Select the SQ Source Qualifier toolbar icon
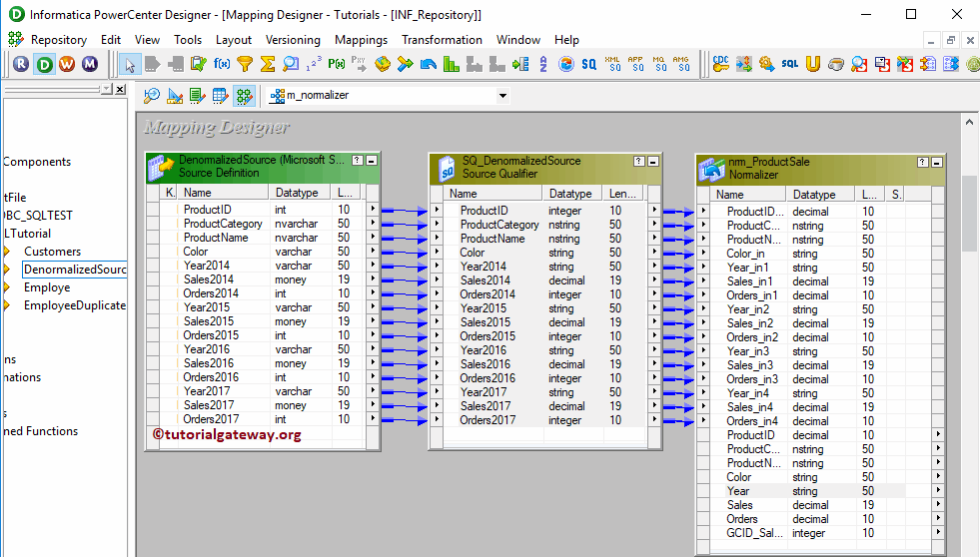The height and width of the screenshot is (557, 980). tap(589, 64)
